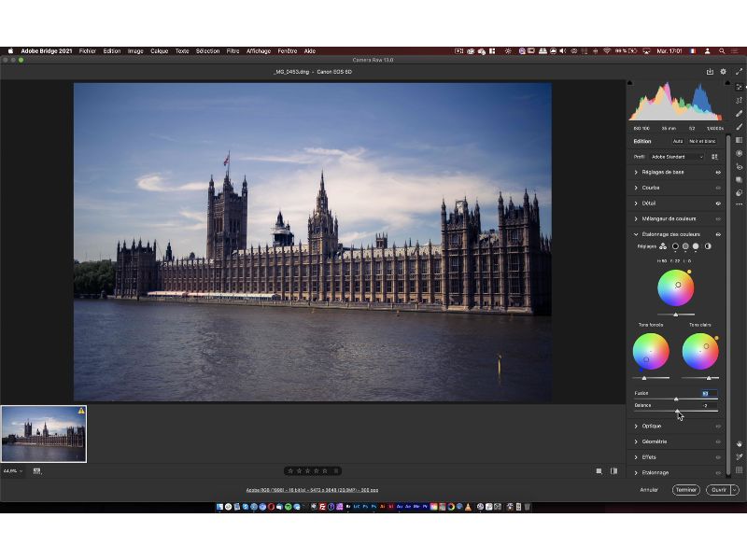This screenshot has width=747, height=560.
Task: Click the Noir et blanc button
Action: (x=702, y=141)
